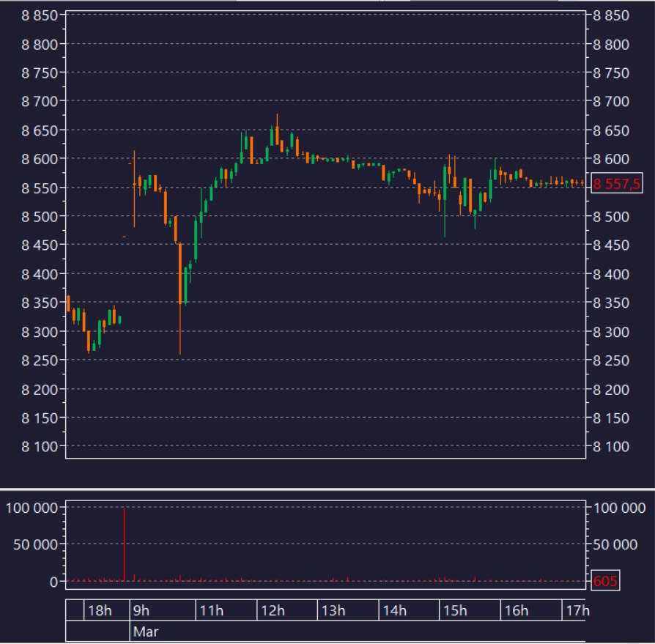Click 8 850 on the right price axis

(611, 15)
